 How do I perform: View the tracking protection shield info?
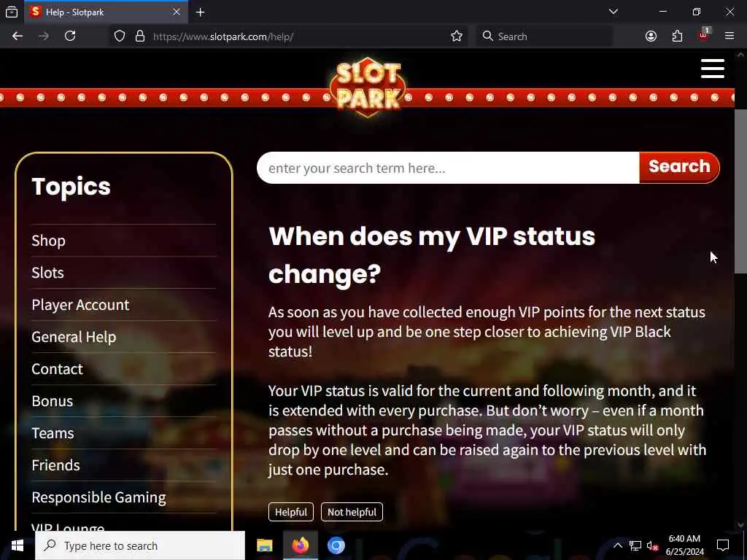[x=120, y=36]
